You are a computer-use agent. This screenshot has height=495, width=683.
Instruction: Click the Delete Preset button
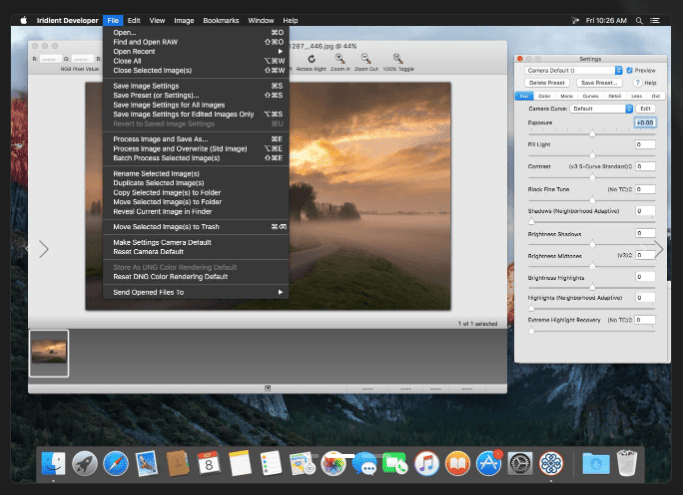click(x=547, y=83)
